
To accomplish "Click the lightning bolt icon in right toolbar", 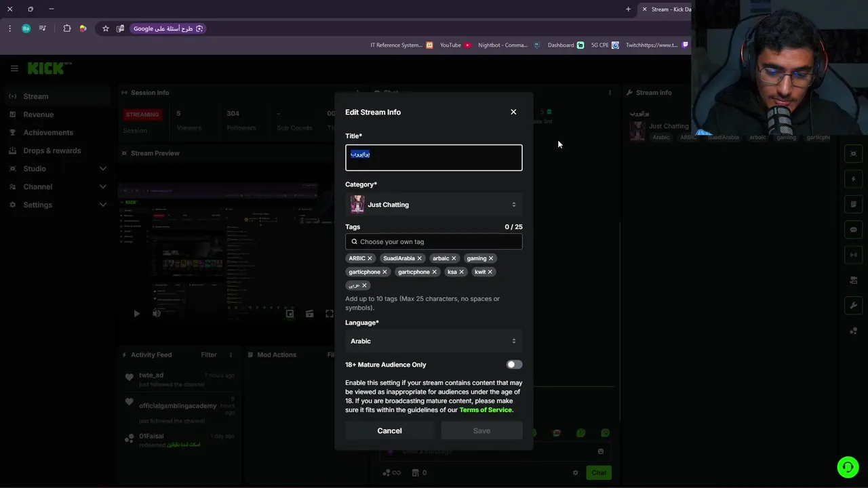I will pos(854,179).
